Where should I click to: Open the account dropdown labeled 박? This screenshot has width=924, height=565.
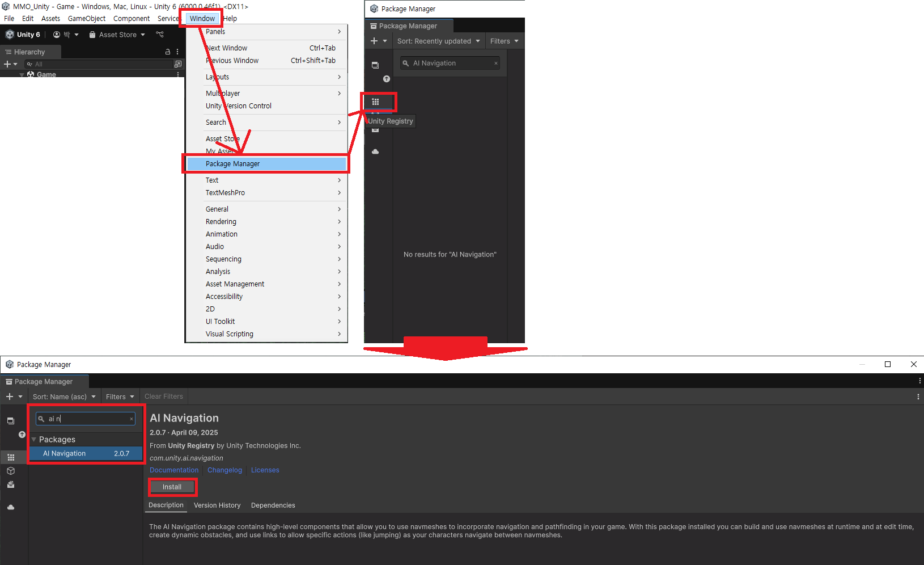[66, 35]
